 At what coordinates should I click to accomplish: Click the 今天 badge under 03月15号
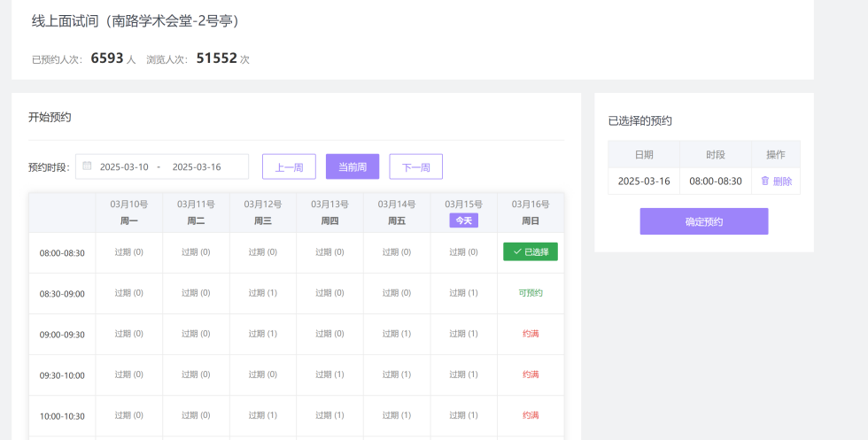pyautogui.click(x=463, y=220)
